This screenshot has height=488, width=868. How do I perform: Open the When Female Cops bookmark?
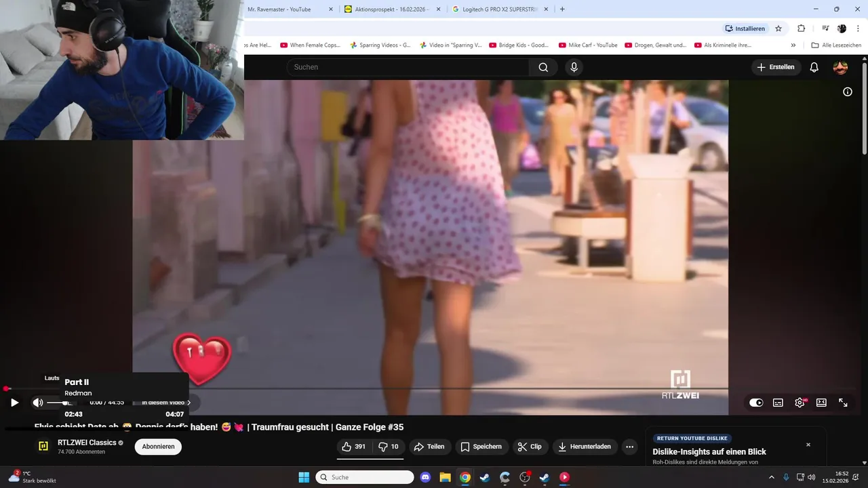pos(311,45)
